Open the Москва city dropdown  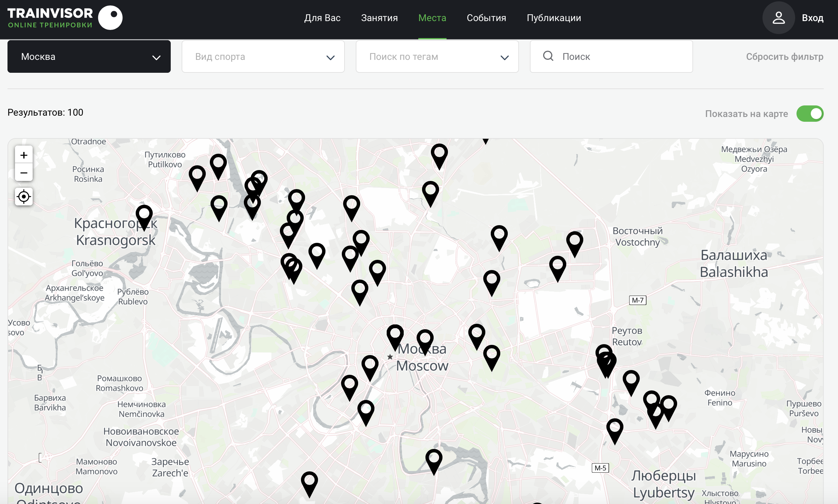89,56
